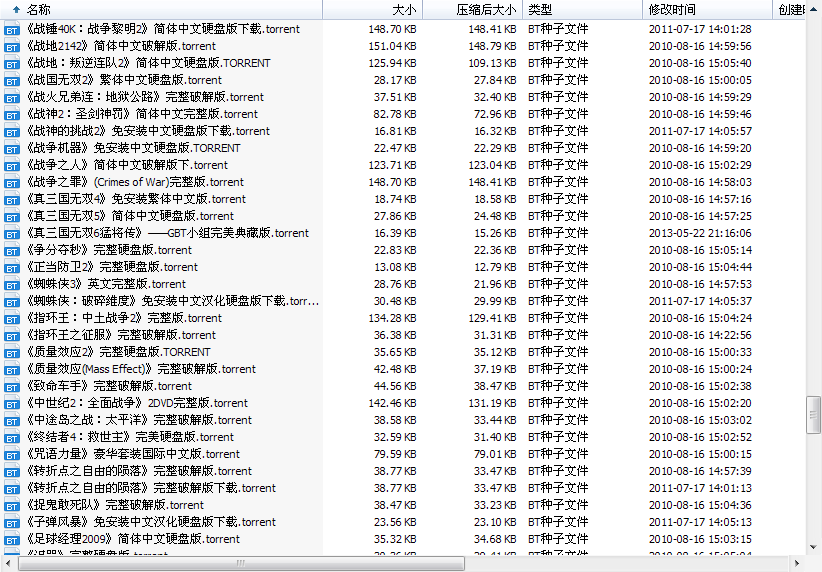Click vertical scrollbar down arrow
Image resolution: width=822 pixels, height=572 pixels.
[x=813, y=547]
